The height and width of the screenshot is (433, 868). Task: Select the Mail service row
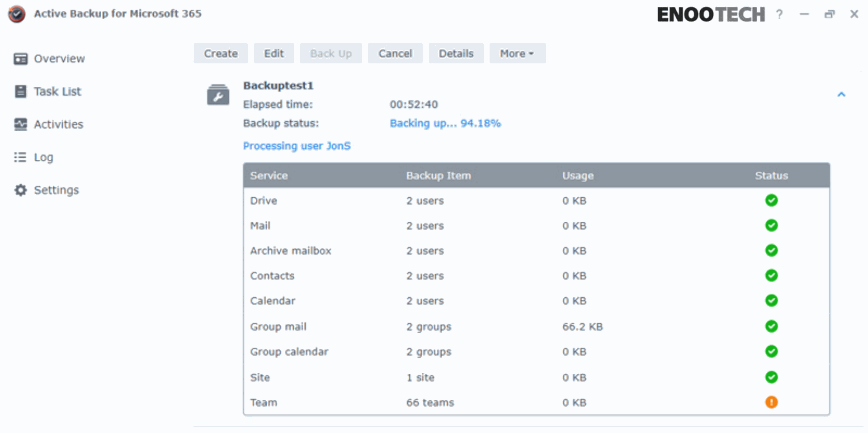(x=537, y=225)
